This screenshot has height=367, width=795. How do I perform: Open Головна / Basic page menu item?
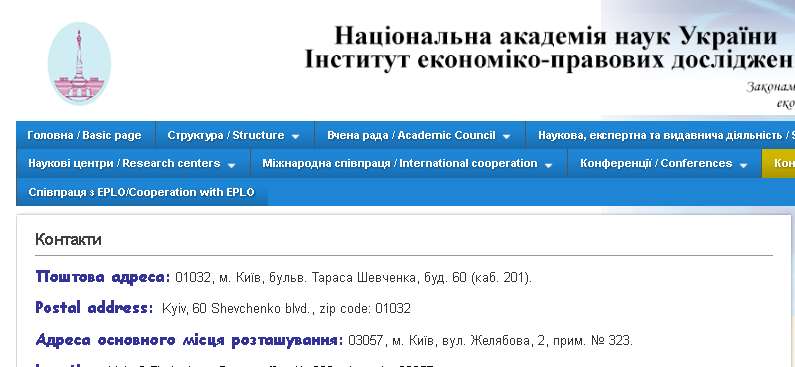pyautogui.click(x=85, y=135)
